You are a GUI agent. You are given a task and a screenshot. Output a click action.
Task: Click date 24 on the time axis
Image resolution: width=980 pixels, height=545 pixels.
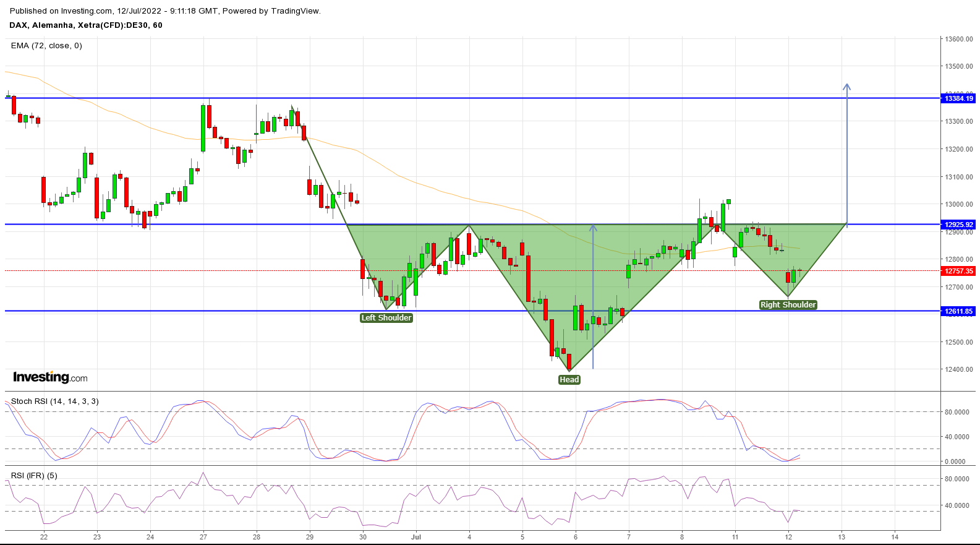click(150, 537)
